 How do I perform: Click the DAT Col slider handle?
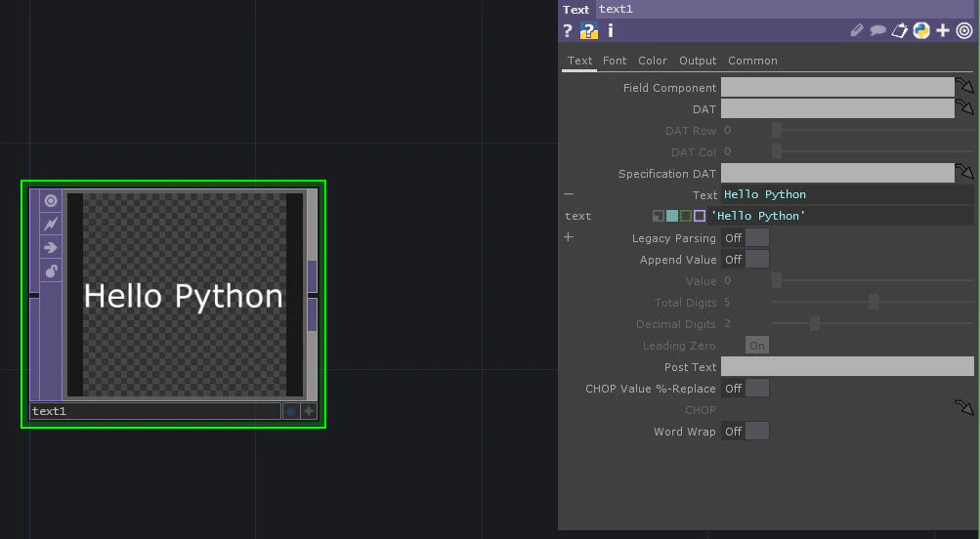(777, 151)
